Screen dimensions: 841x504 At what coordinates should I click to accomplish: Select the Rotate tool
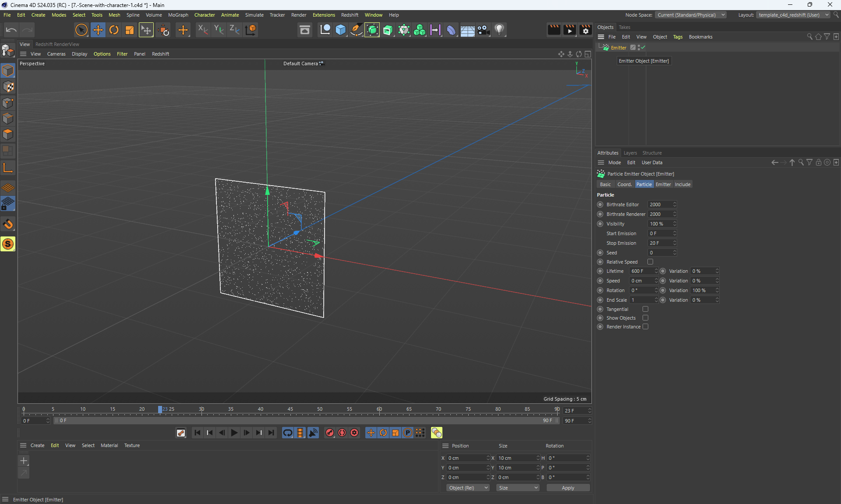tap(114, 30)
